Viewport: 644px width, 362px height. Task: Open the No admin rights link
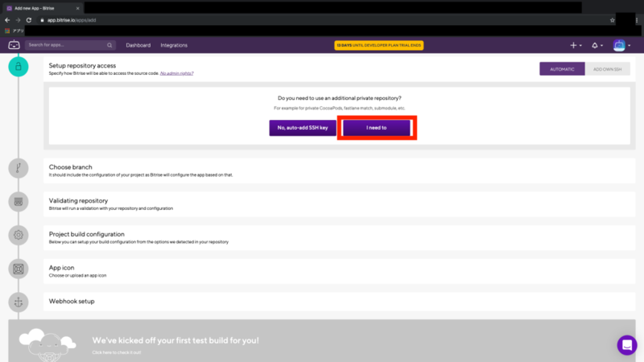(x=176, y=73)
